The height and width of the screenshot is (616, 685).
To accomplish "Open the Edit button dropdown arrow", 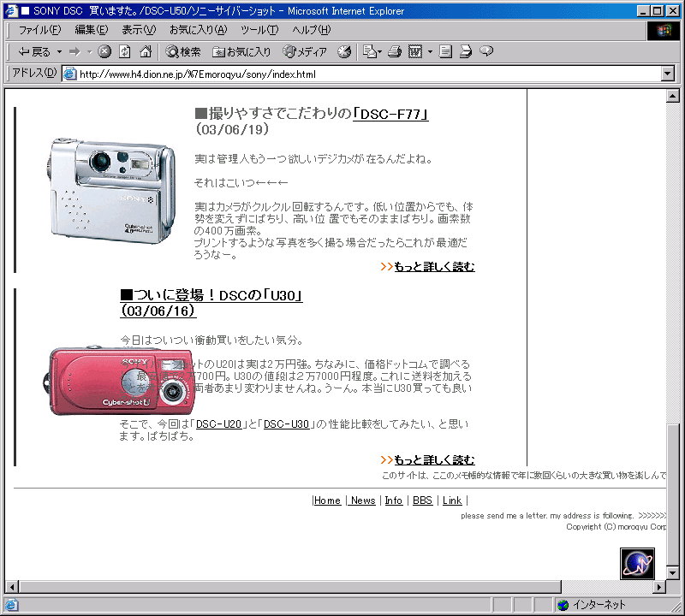I will pyautogui.click(x=431, y=52).
